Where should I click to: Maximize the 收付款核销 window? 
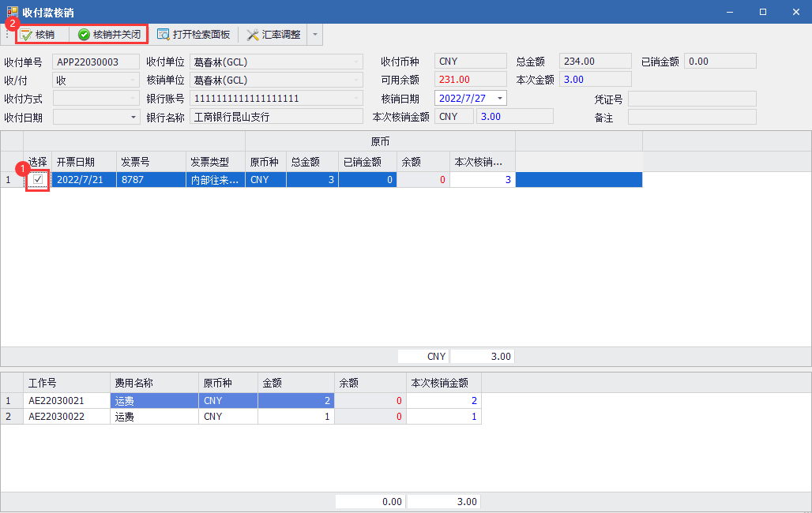(762, 12)
